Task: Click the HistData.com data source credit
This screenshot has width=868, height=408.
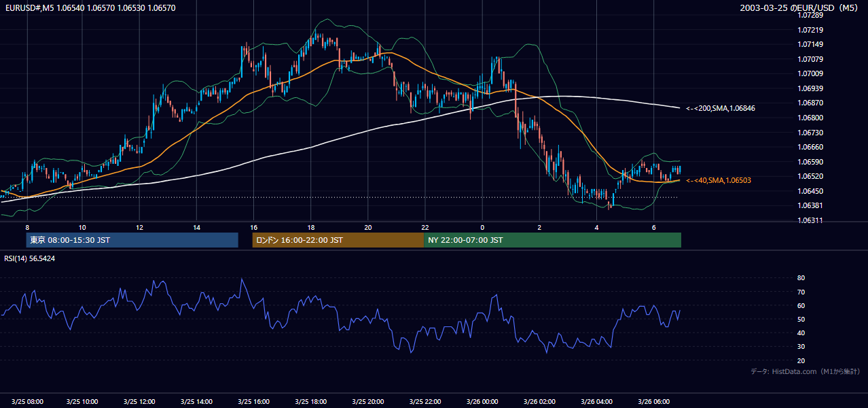Action: (x=805, y=371)
